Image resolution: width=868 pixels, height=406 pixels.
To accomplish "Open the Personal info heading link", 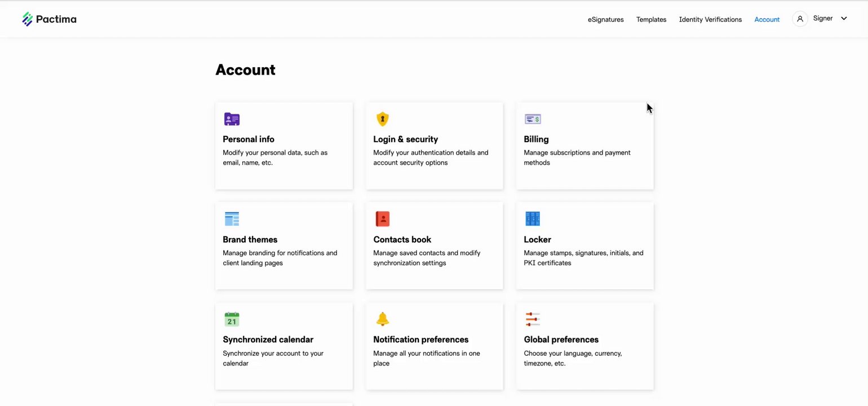I will (x=249, y=139).
